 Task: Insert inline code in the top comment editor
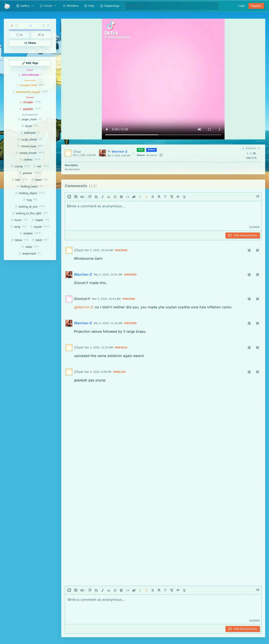tap(128, 197)
